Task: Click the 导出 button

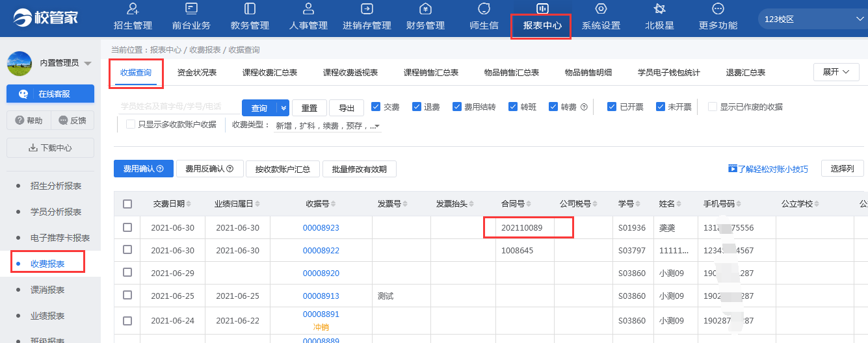Action: pyautogui.click(x=347, y=108)
